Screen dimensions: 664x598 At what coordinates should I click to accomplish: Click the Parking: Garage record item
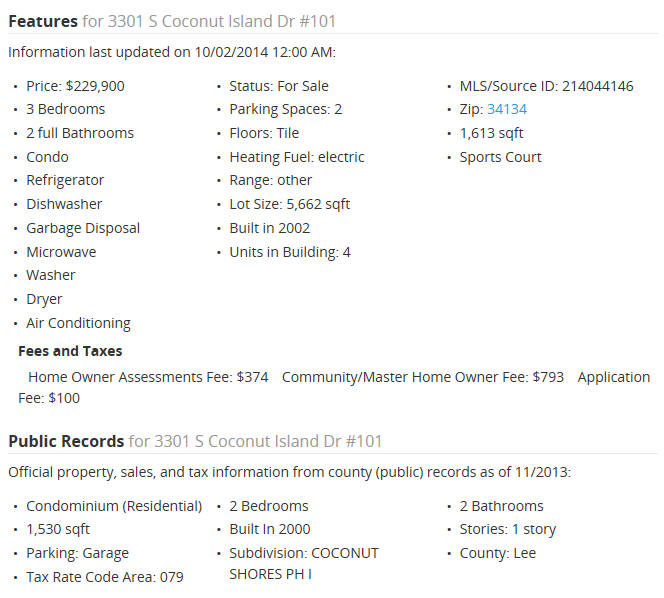(77, 553)
